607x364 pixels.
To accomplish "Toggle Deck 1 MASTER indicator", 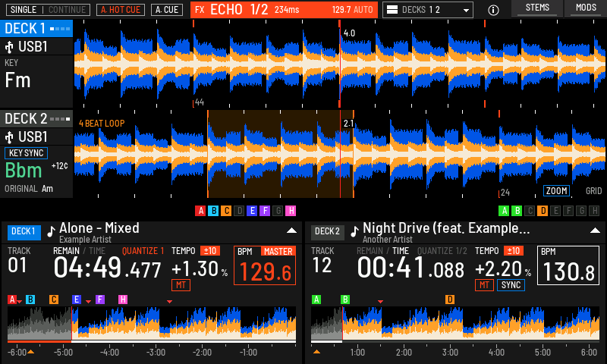I will tap(278, 252).
